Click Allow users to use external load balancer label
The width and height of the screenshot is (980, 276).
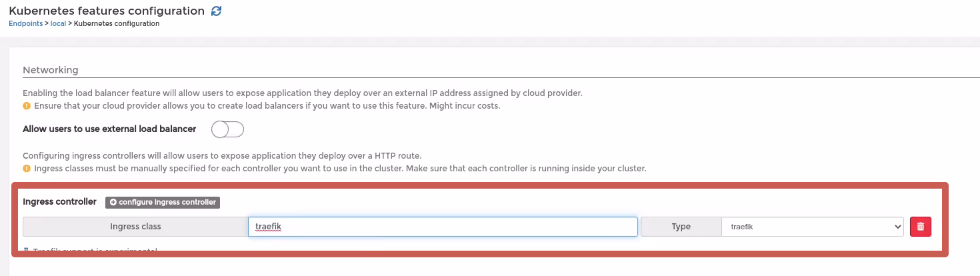click(x=109, y=129)
